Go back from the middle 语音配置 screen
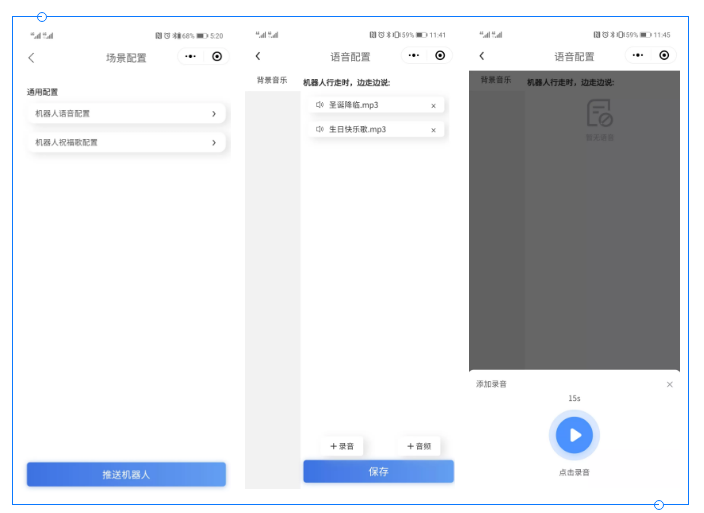704x513 pixels. [258, 56]
